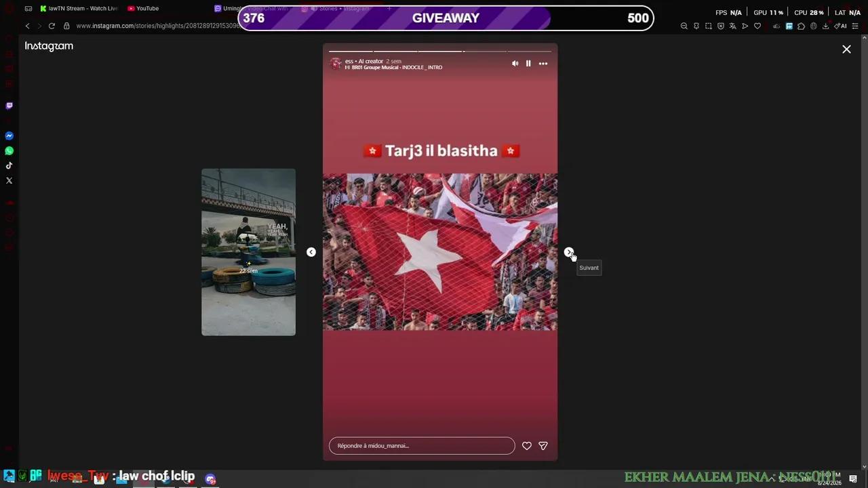Like the story with the heart icon
The height and width of the screenshot is (488, 868).
(x=527, y=446)
